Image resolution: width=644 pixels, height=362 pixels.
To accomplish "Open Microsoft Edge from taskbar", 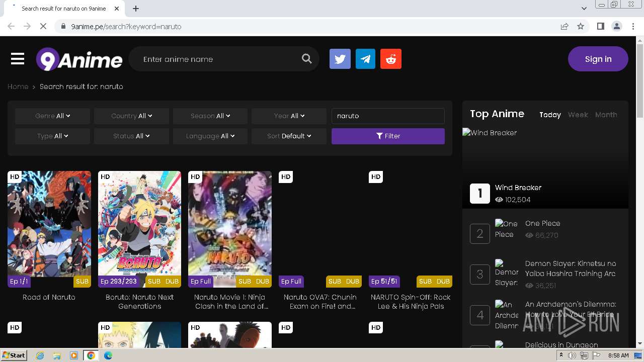I will pos(108,355).
